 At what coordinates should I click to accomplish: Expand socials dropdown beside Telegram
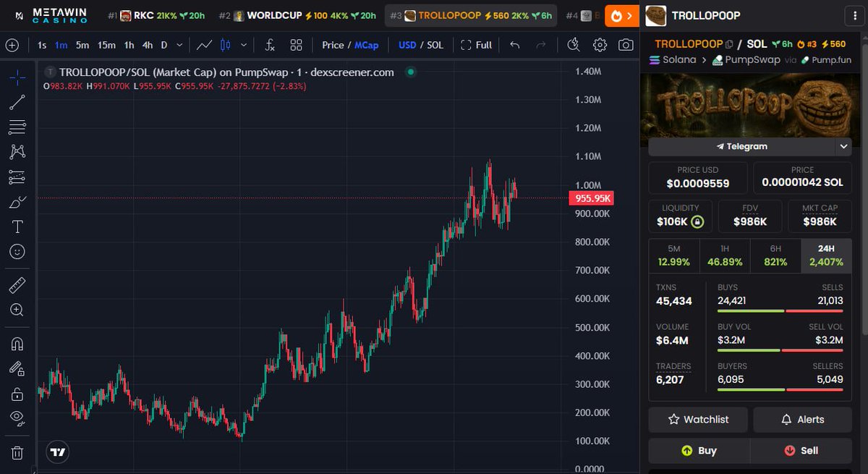[843, 146]
